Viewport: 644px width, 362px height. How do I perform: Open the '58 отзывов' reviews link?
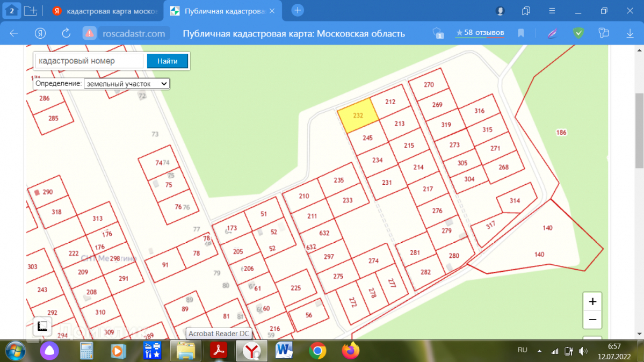coord(480,33)
